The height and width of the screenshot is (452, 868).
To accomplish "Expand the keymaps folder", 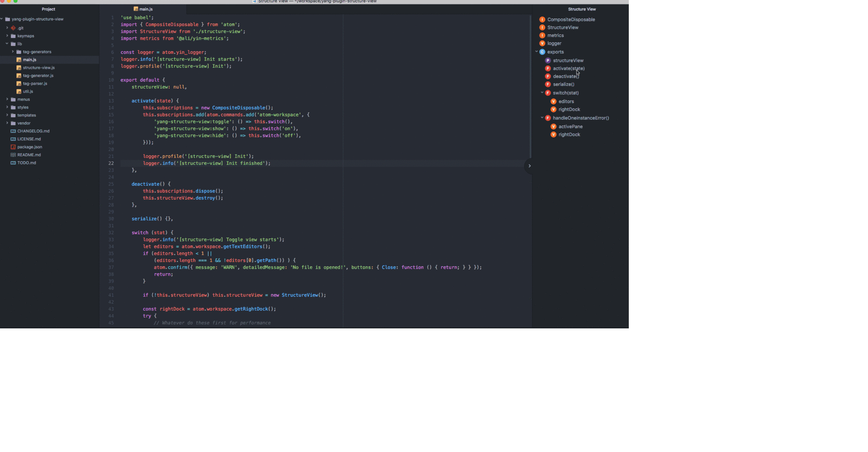I will 7,36.
